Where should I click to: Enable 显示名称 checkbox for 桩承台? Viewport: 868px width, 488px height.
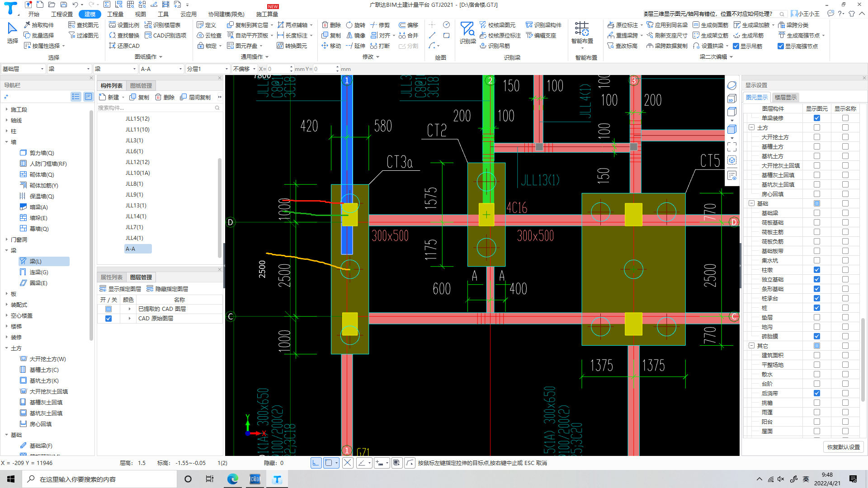[x=845, y=298]
